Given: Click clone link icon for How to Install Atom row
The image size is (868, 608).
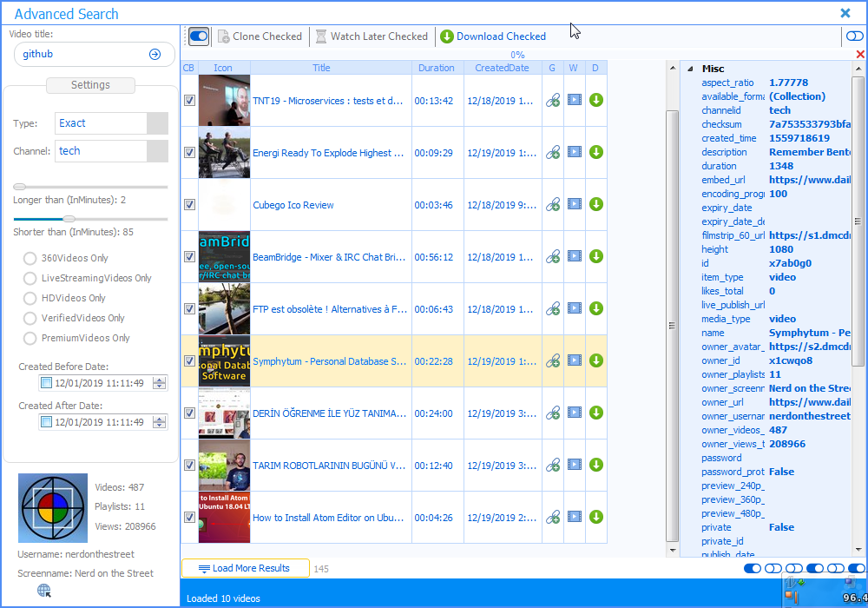Looking at the screenshot, I should (552, 517).
